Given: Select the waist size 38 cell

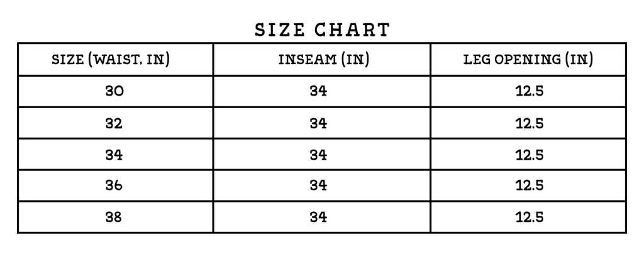Looking at the screenshot, I should pos(115,218).
